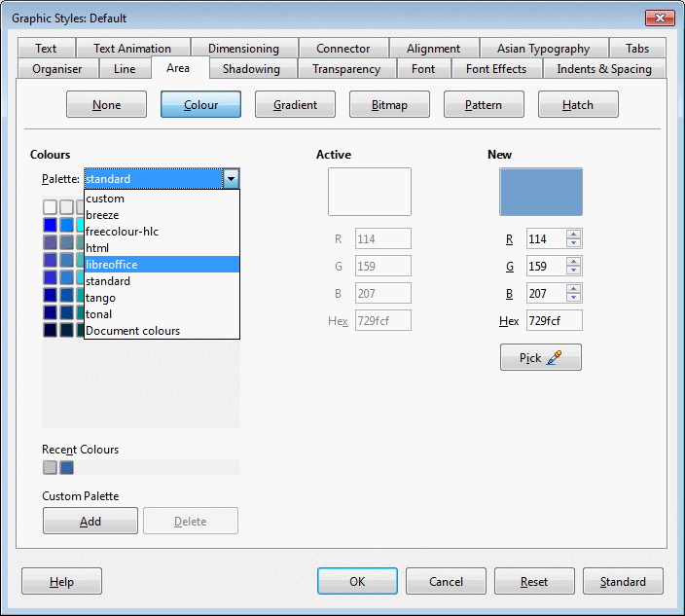
Task: Choose the Hatch fill type button
Action: [577, 105]
